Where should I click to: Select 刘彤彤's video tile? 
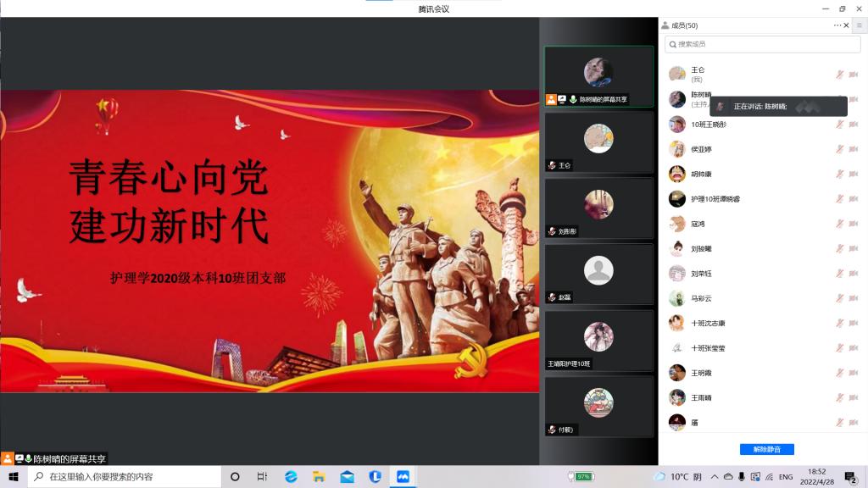(598, 208)
